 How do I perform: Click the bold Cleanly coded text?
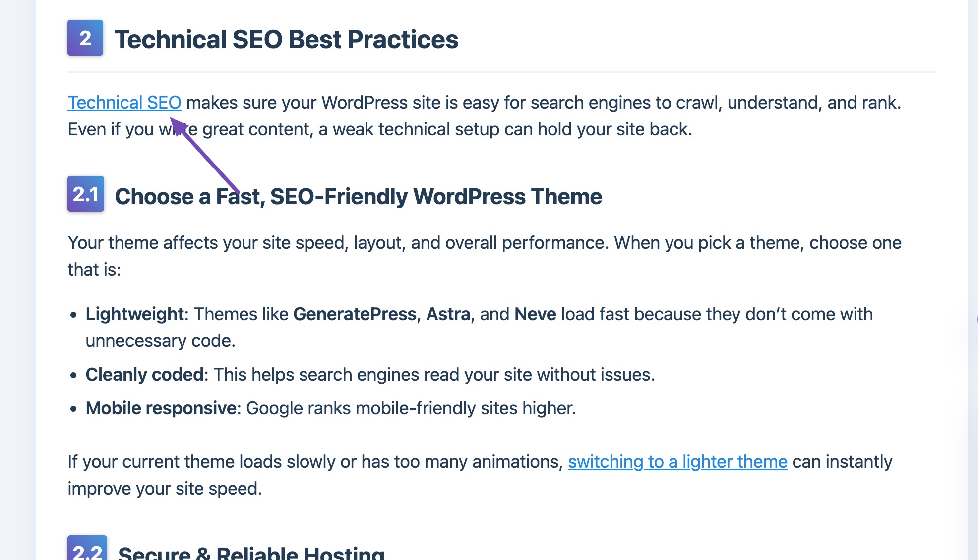click(144, 375)
